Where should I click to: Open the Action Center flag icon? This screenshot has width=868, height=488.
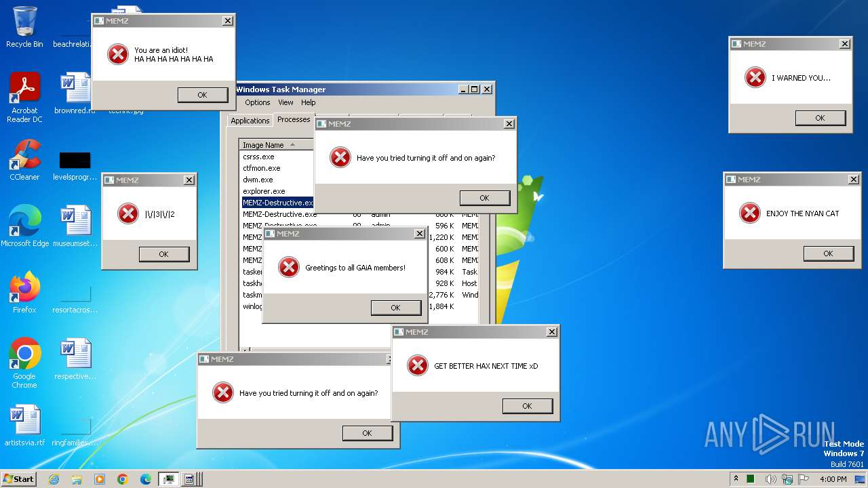click(805, 479)
